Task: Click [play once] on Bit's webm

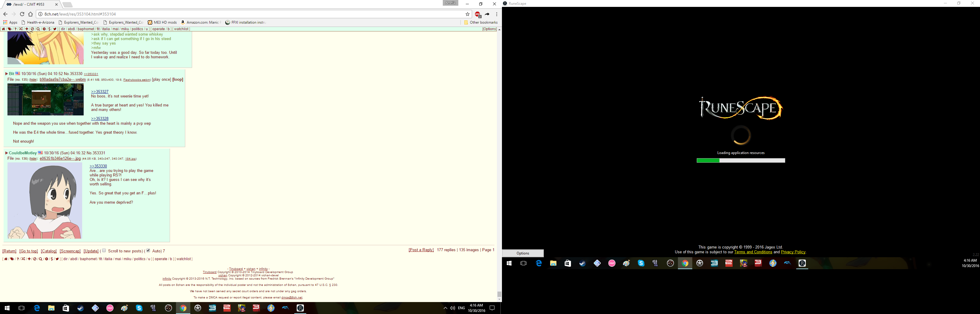Action: click(x=161, y=80)
